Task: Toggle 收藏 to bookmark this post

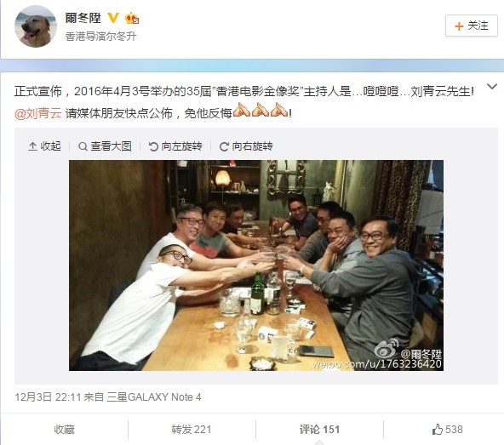Action: 64,429
